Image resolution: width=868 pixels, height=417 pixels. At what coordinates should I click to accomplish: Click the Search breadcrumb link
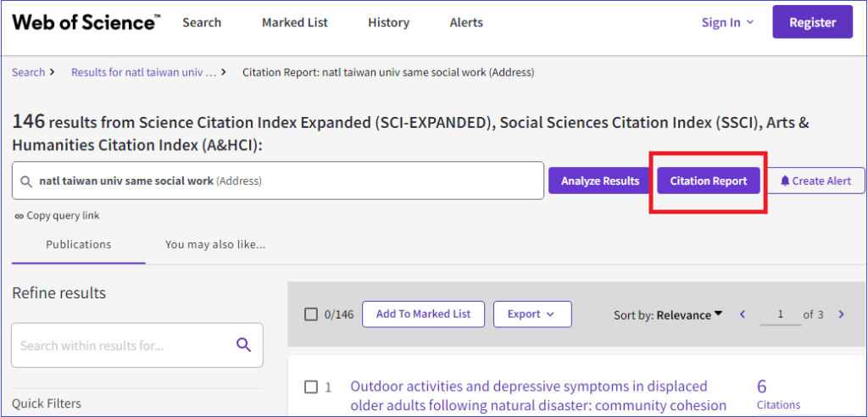28,72
